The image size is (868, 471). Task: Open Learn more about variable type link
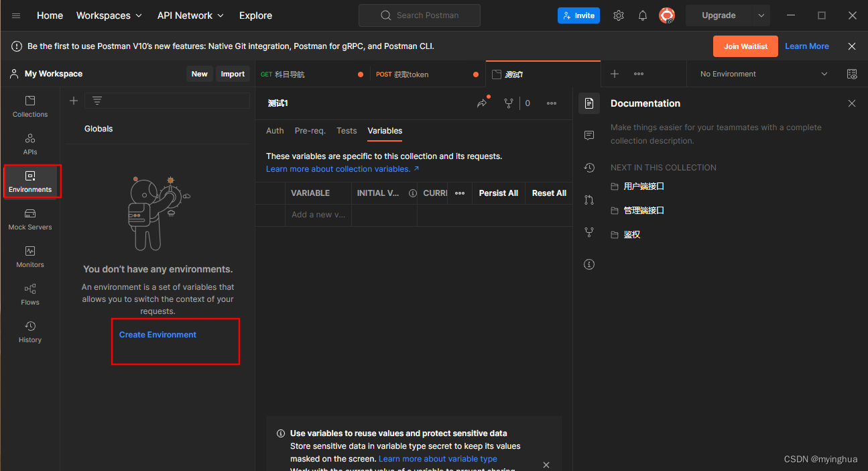438,459
